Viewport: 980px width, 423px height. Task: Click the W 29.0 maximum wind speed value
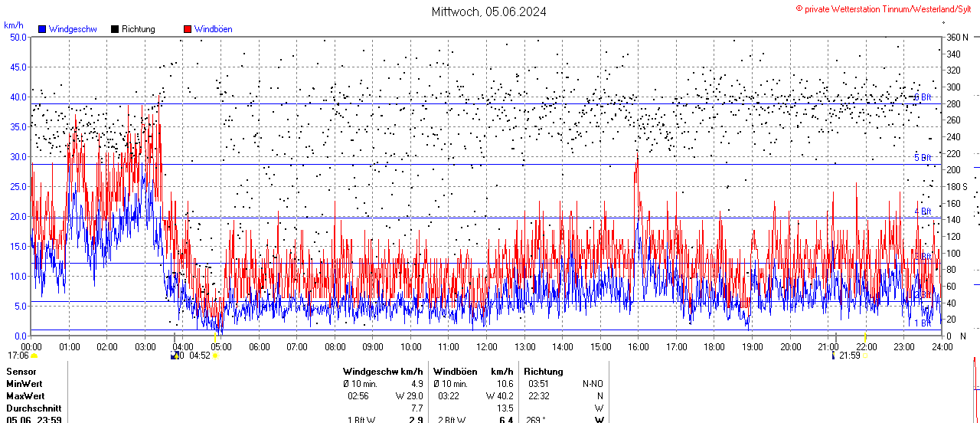[410, 395]
